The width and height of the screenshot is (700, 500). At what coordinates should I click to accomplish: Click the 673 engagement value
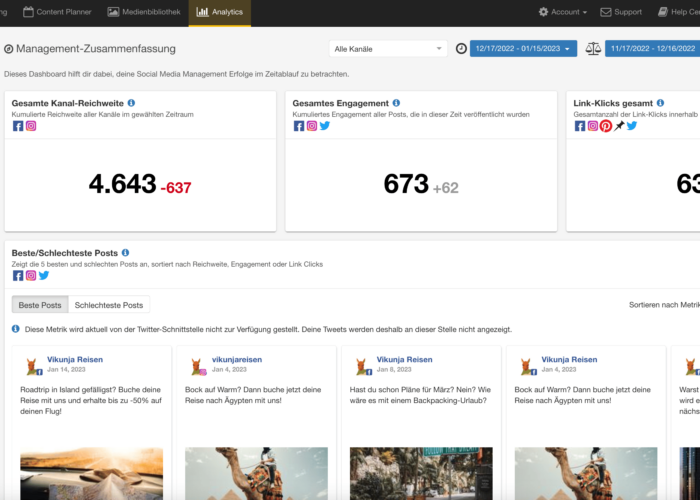coord(406,184)
